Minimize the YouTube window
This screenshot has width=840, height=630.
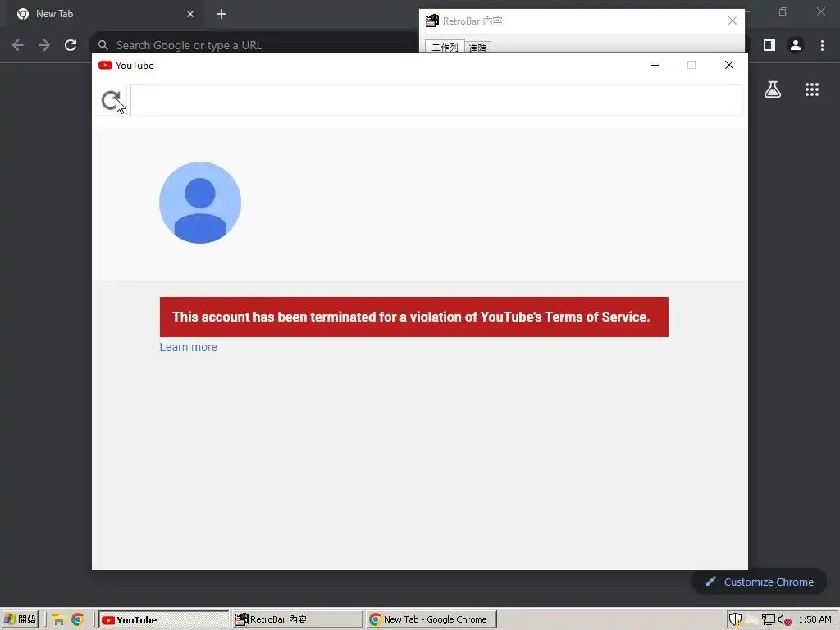click(x=654, y=65)
